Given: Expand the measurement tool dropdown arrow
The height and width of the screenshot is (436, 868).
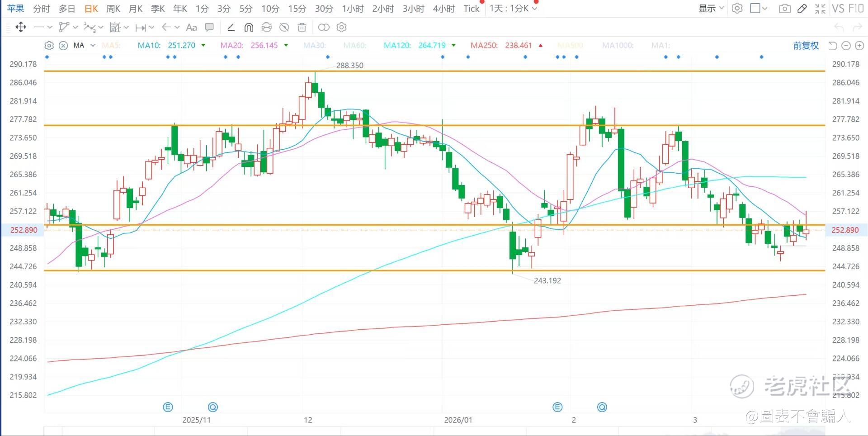Looking at the screenshot, I should pos(126,28).
